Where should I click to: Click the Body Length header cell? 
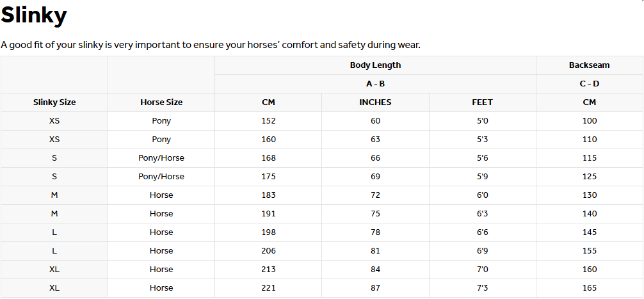coord(375,65)
